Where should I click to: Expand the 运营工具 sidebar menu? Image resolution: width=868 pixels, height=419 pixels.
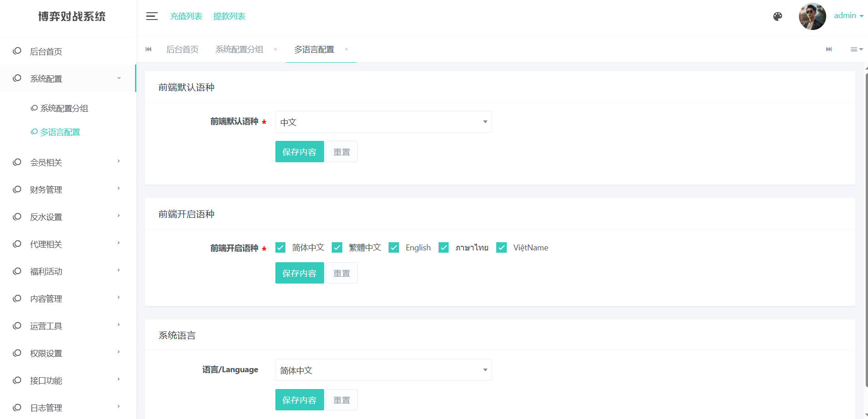pyautogui.click(x=68, y=326)
